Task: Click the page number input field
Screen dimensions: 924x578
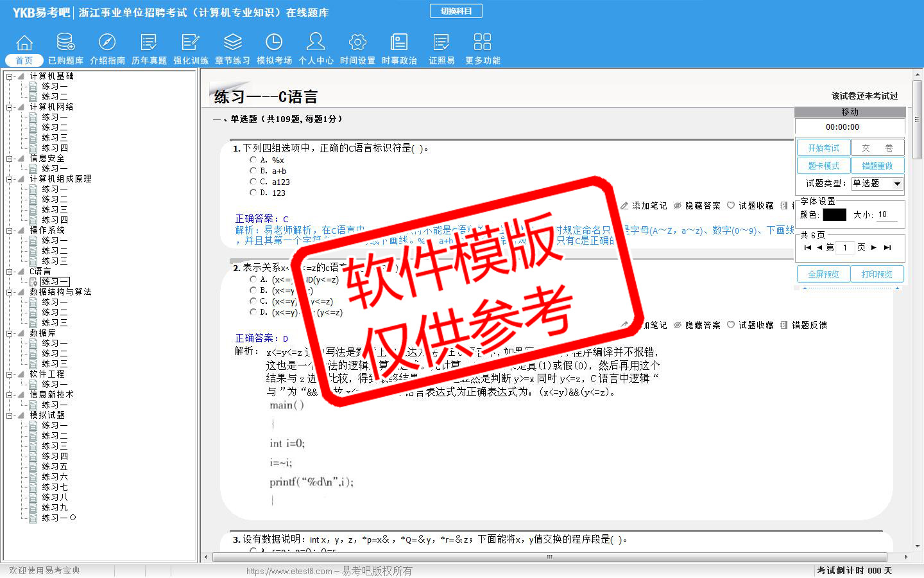Action: pyautogui.click(x=844, y=248)
